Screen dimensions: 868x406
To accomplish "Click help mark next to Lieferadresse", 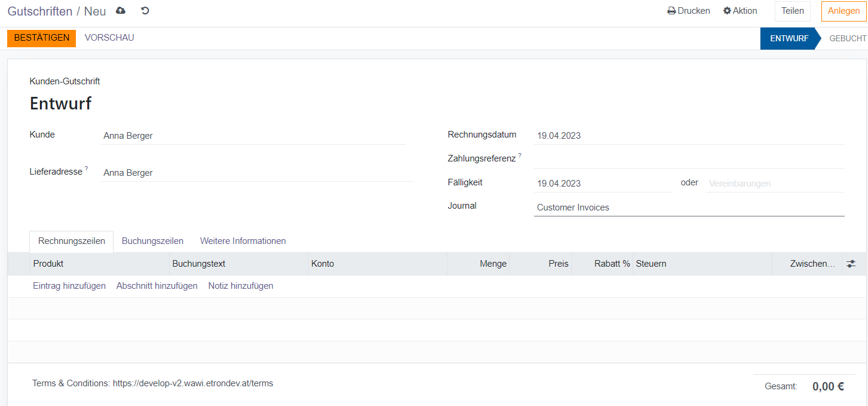I will pos(86,169).
